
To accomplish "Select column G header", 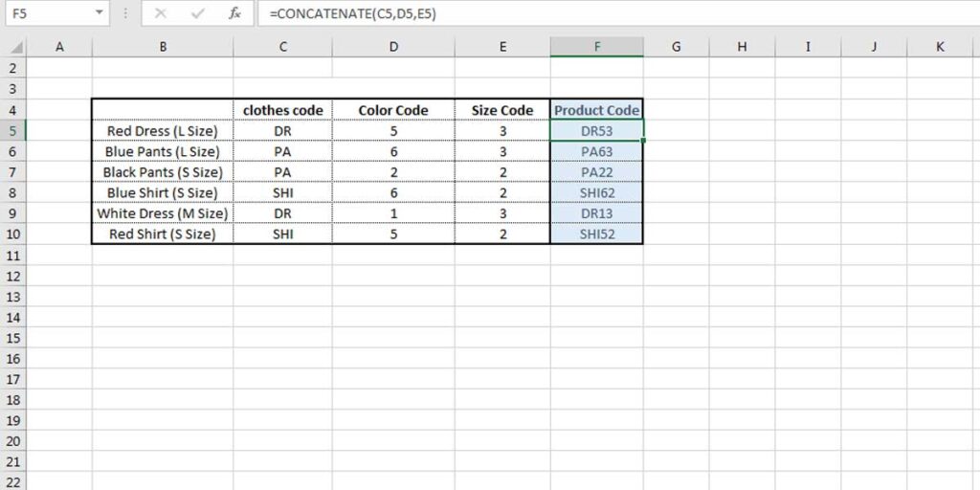I will click(x=676, y=47).
